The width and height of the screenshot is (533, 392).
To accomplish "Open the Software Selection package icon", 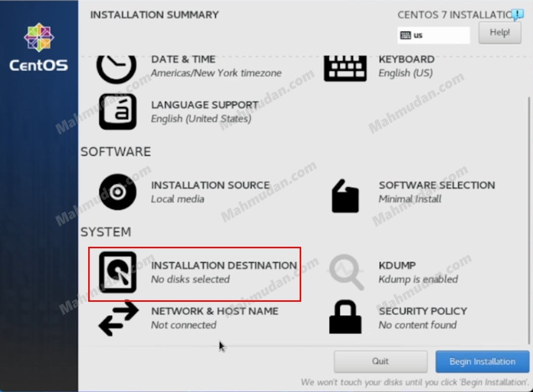I will click(x=345, y=196).
